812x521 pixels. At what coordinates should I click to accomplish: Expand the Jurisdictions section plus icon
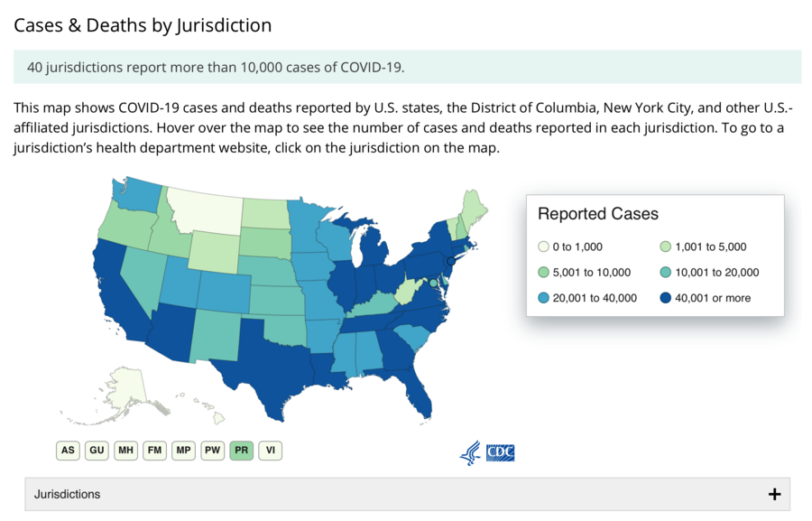773,494
